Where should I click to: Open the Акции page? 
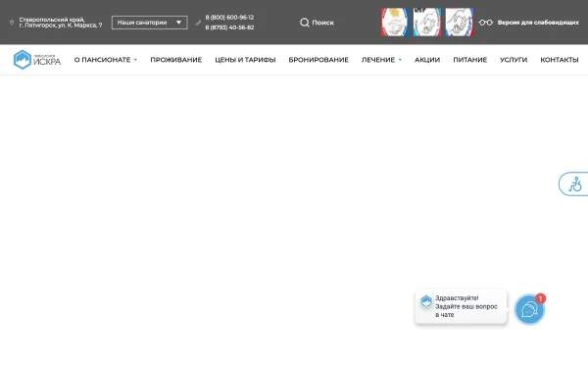(427, 60)
